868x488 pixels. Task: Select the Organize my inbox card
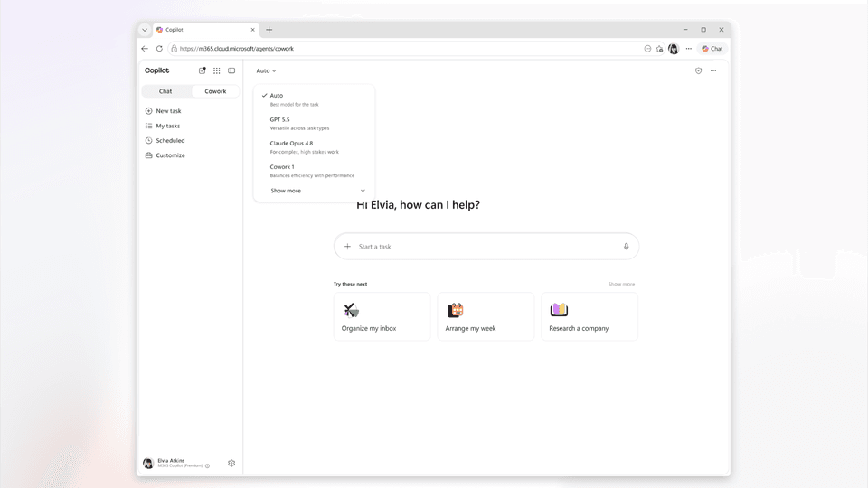[x=382, y=316]
